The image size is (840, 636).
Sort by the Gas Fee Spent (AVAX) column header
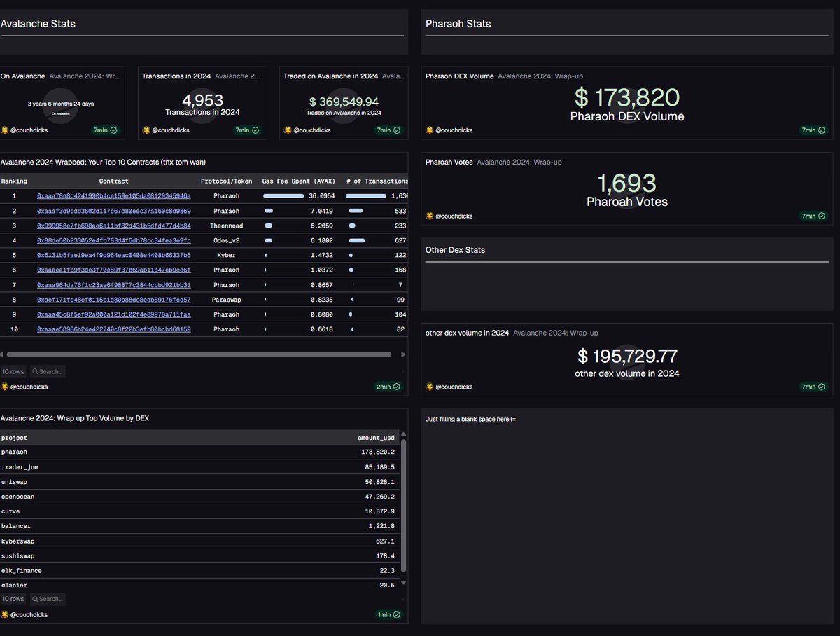298,181
